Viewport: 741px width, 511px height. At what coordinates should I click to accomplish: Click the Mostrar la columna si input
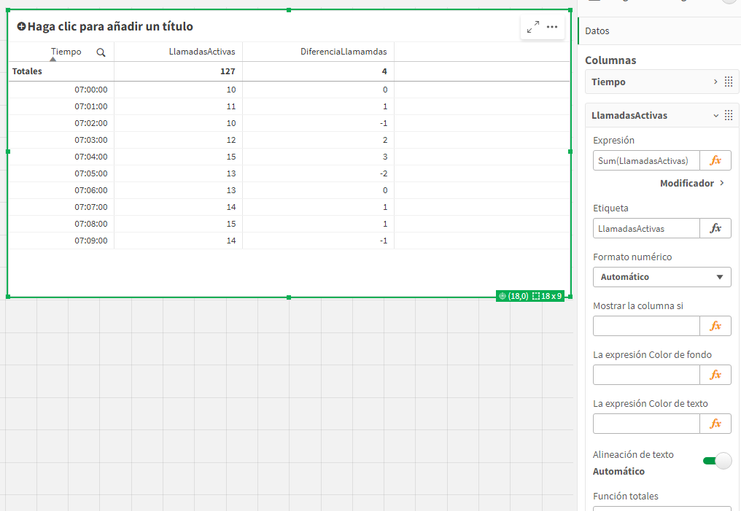pos(646,326)
